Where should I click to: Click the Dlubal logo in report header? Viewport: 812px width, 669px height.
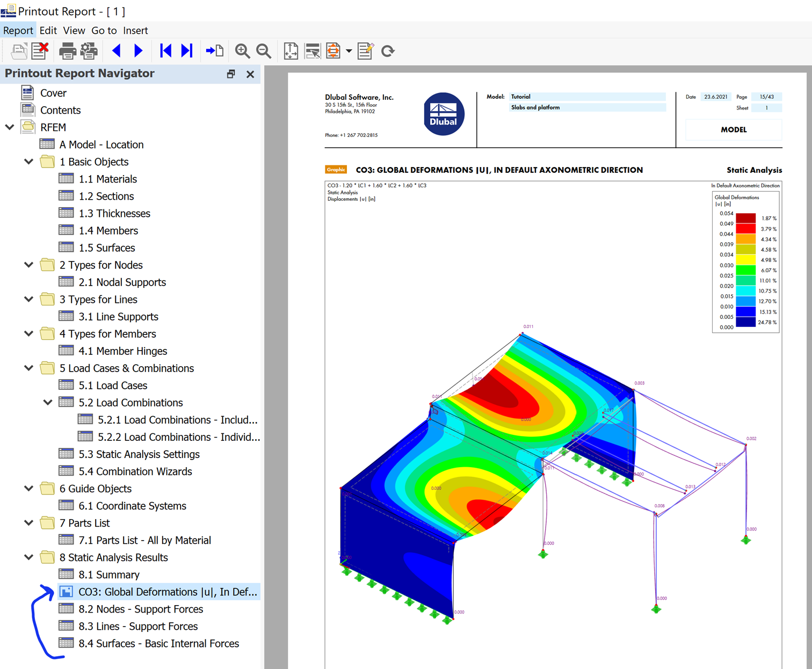pos(444,114)
